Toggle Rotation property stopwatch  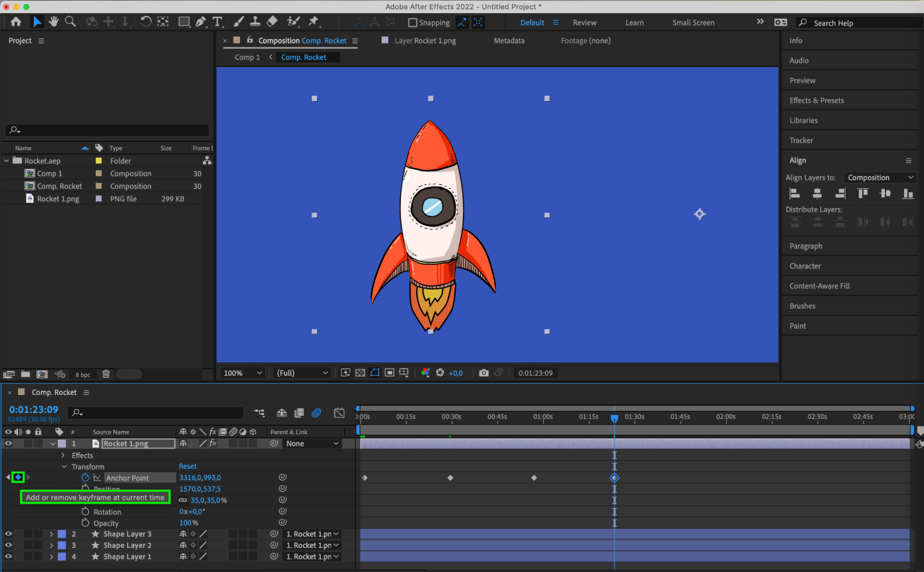pos(85,511)
